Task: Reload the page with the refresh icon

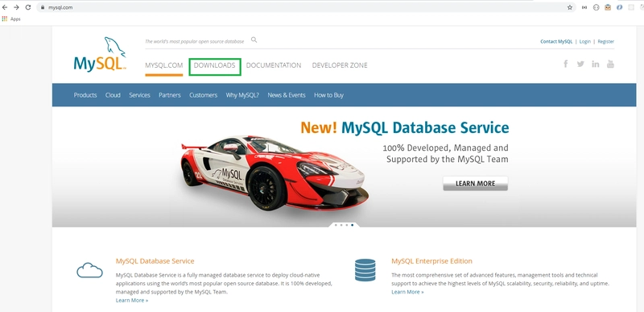Action: tap(28, 7)
